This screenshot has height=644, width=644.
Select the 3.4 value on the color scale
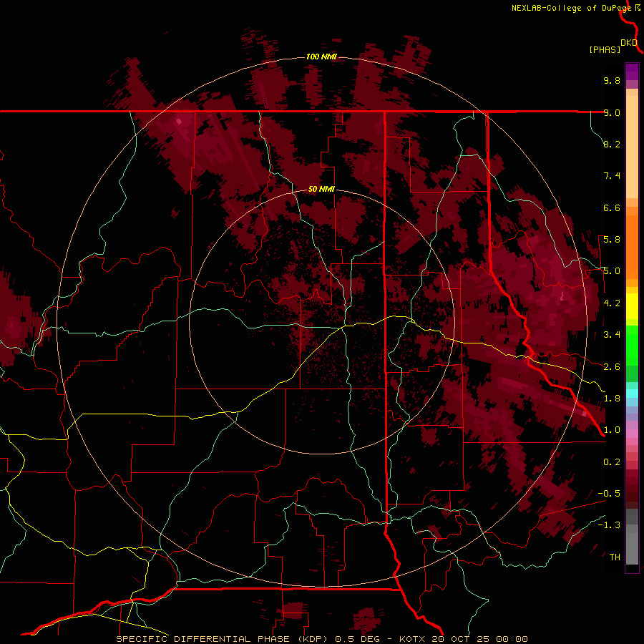612,335
